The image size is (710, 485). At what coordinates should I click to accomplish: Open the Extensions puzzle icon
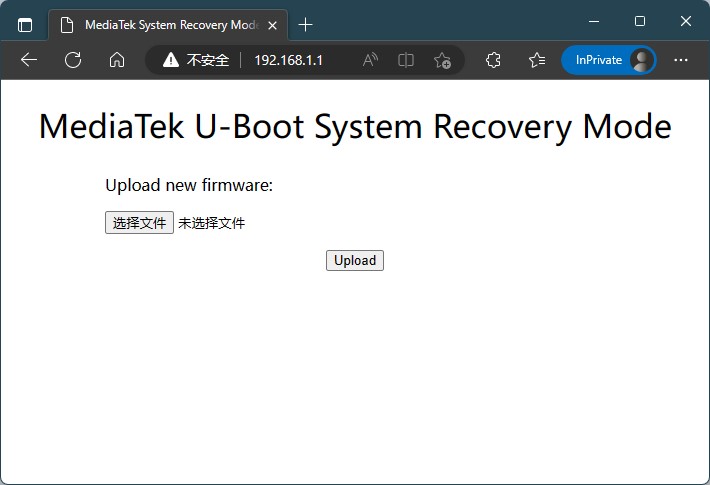click(493, 60)
